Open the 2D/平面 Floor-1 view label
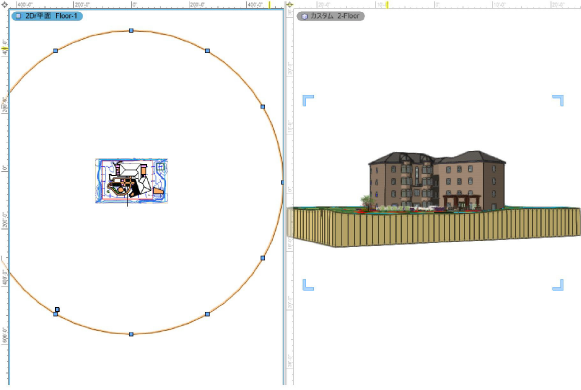 47,16
